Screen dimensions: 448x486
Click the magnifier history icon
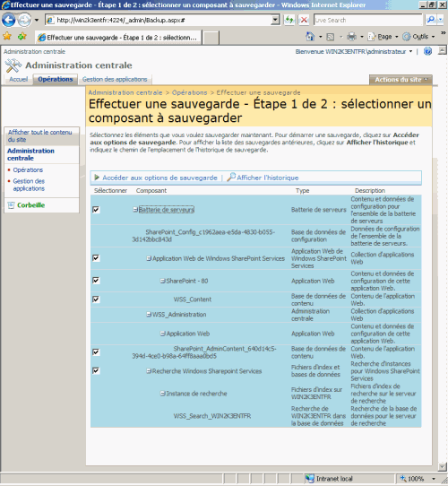[x=231, y=177]
